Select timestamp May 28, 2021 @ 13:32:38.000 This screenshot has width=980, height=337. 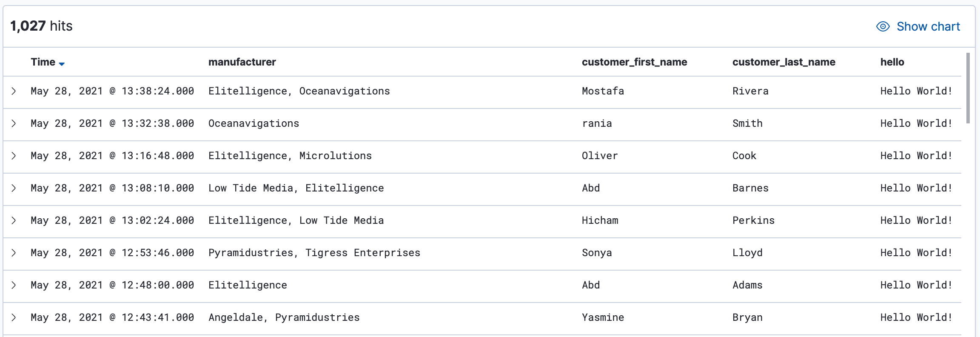point(112,123)
